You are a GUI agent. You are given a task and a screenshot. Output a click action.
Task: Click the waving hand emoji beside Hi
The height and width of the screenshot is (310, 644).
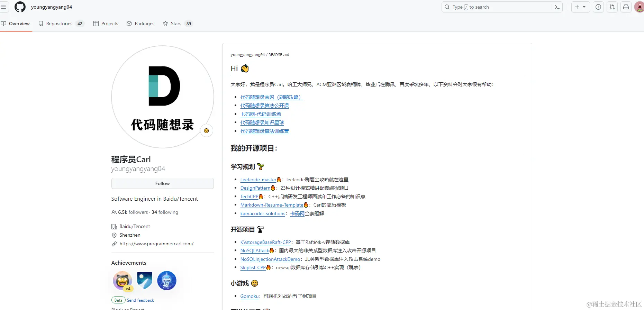(245, 69)
